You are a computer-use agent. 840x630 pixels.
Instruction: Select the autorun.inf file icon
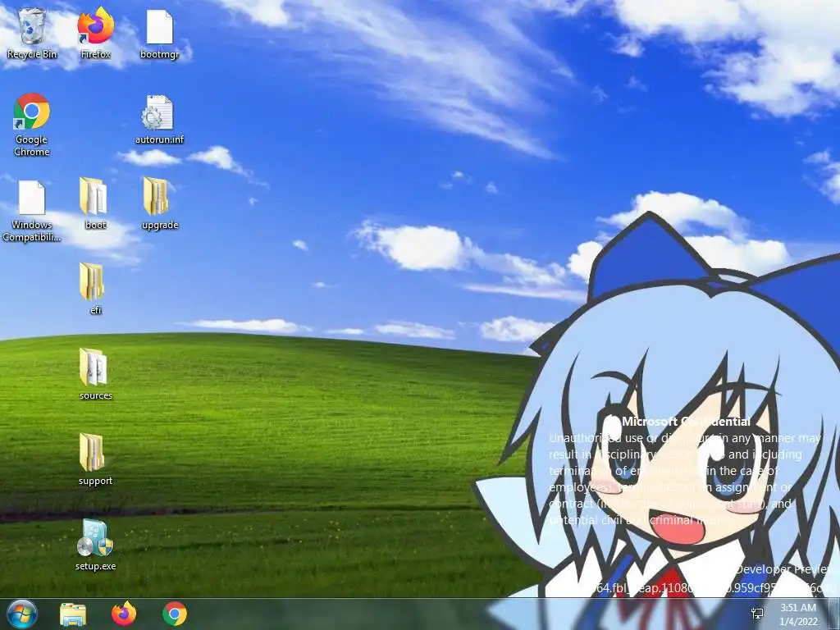pyautogui.click(x=160, y=120)
